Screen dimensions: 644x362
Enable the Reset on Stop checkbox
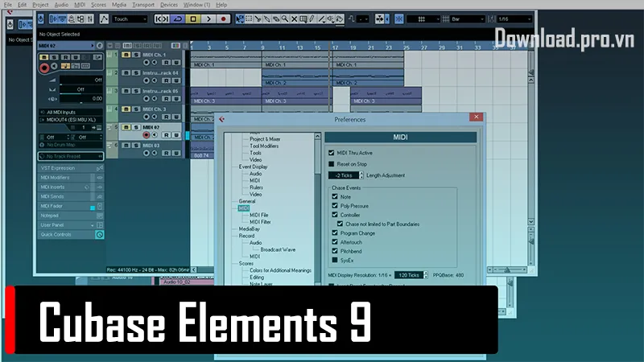[332, 164]
